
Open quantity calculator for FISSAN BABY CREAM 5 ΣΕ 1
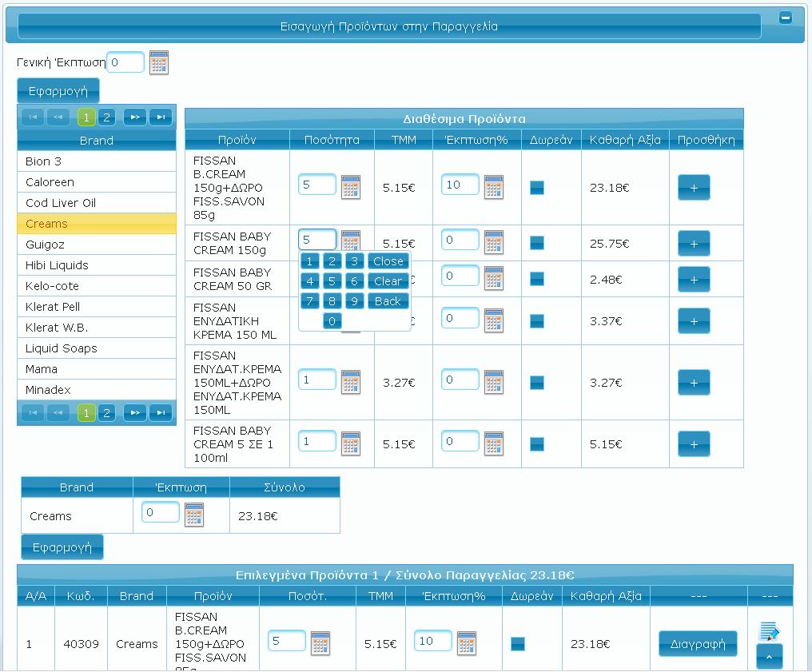coord(351,443)
